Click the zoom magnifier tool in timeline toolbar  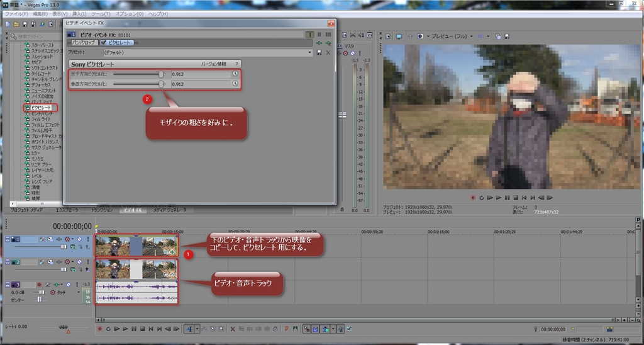click(x=221, y=329)
